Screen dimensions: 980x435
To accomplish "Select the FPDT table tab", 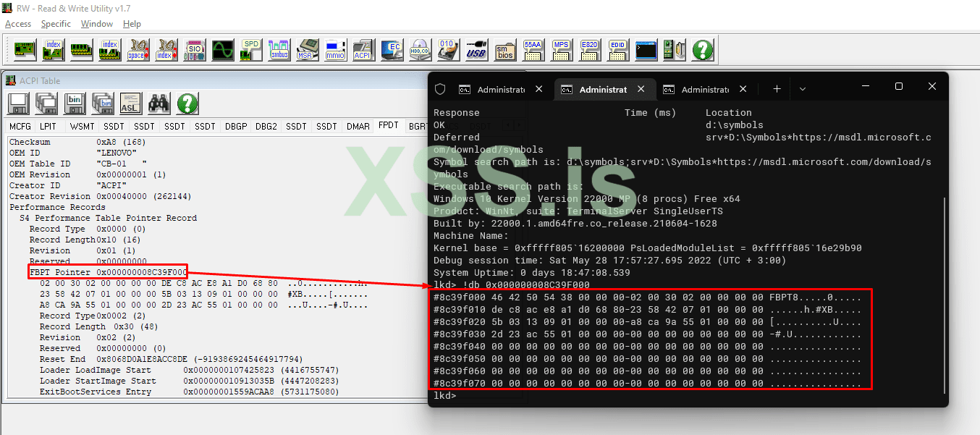I will click(x=389, y=125).
